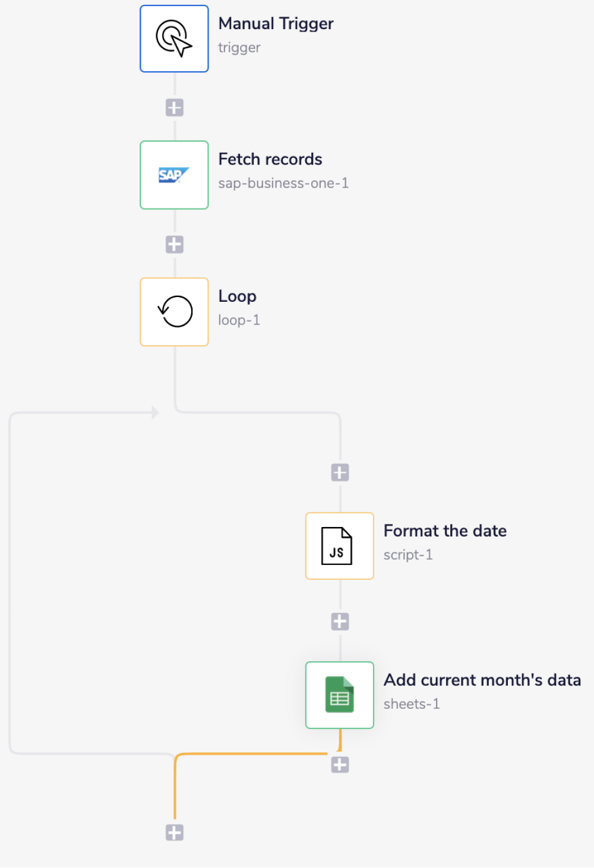Click the "Manual Trigger" title text
Image resolution: width=594 pixels, height=868 pixels.
click(x=276, y=24)
